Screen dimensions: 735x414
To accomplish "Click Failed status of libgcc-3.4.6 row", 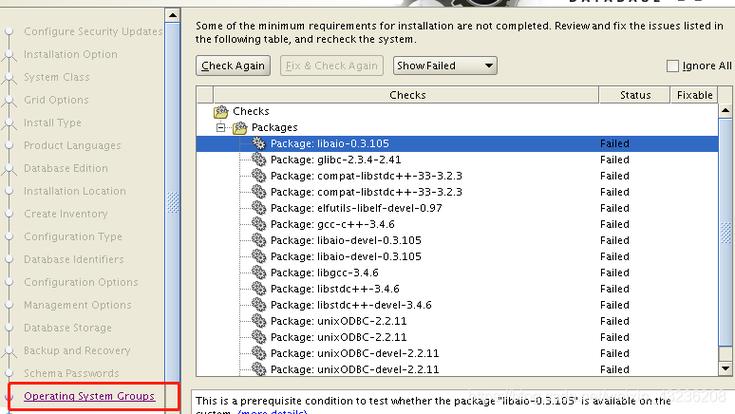I will click(615, 272).
